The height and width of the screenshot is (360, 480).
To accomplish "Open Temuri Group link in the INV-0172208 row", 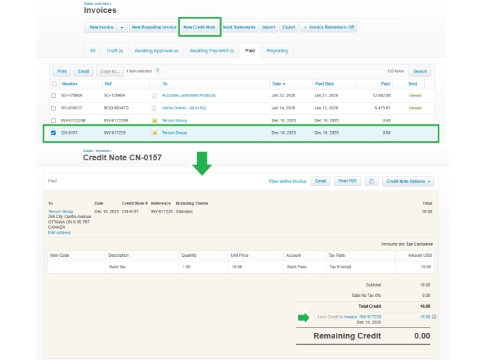I will [x=174, y=120].
